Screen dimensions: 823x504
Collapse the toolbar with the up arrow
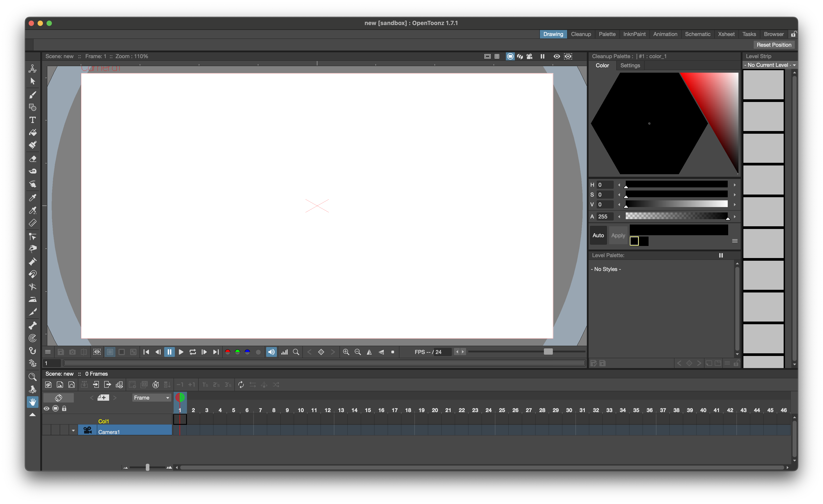coord(32,415)
